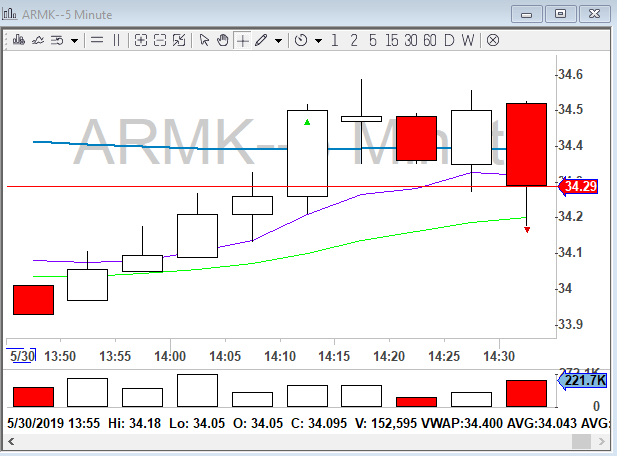Switch chart to 60 minute interval

pos(430,40)
